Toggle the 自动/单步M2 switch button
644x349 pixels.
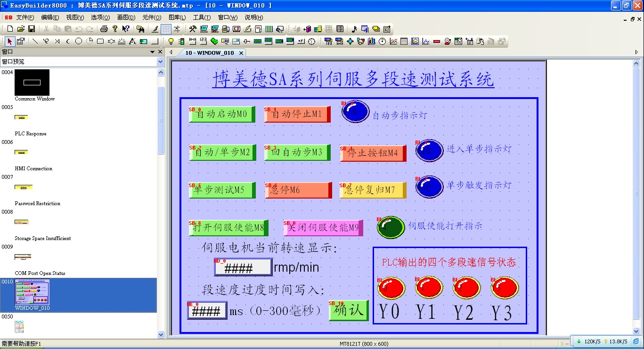pos(222,152)
